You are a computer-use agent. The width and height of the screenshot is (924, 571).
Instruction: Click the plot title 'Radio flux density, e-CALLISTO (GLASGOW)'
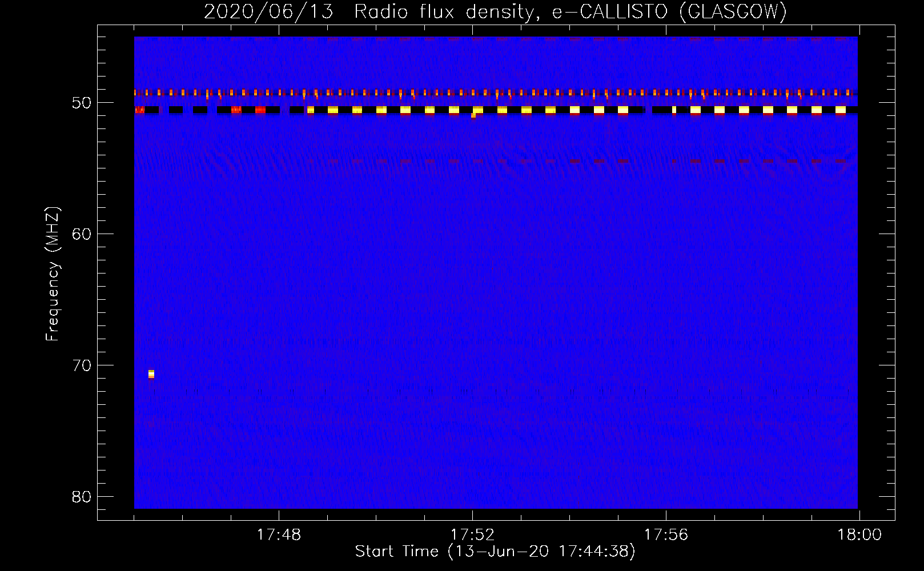click(571, 11)
